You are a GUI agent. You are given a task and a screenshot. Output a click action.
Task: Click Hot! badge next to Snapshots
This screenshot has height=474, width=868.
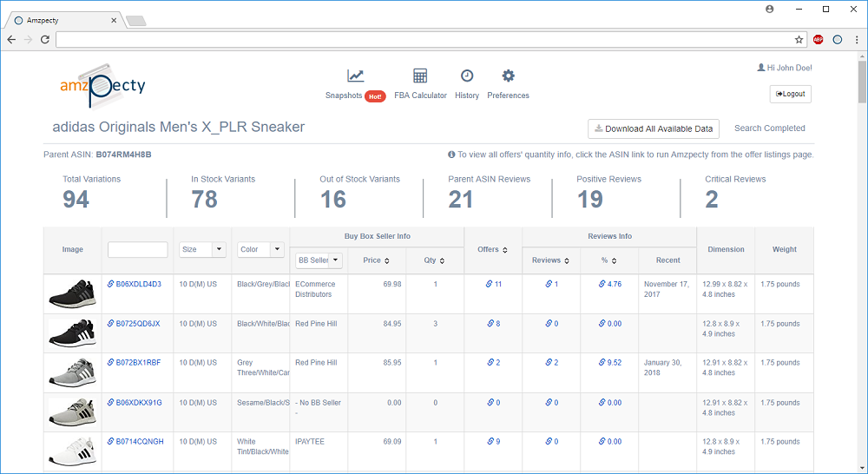(x=375, y=96)
